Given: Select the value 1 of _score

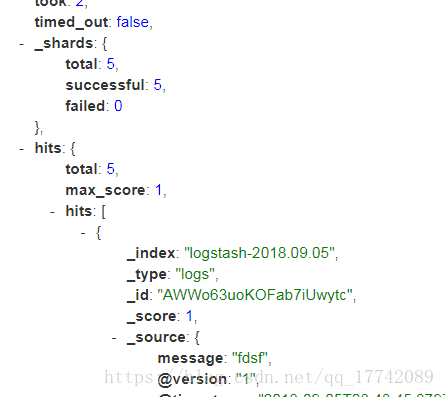Looking at the screenshot, I should tap(189, 316).
